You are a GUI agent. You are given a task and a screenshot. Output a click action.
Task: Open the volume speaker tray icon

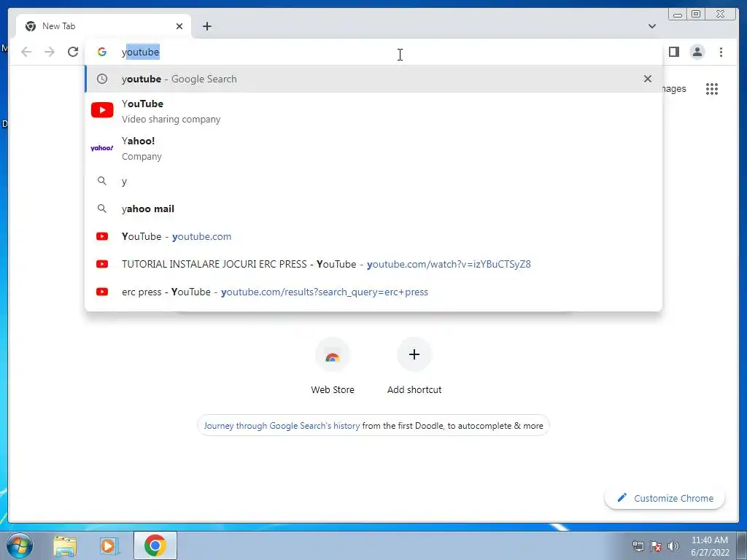tap(673, 546)
